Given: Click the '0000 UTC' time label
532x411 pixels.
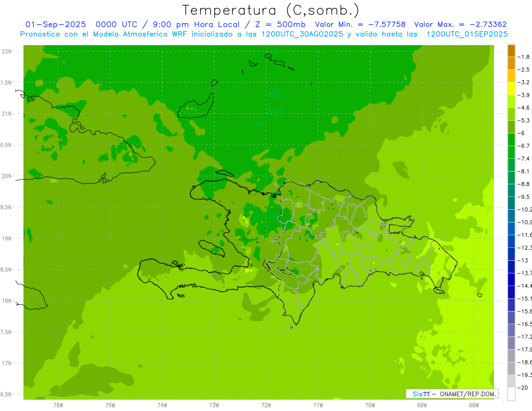Looking at the screenshot, I should tap(117, 24).
